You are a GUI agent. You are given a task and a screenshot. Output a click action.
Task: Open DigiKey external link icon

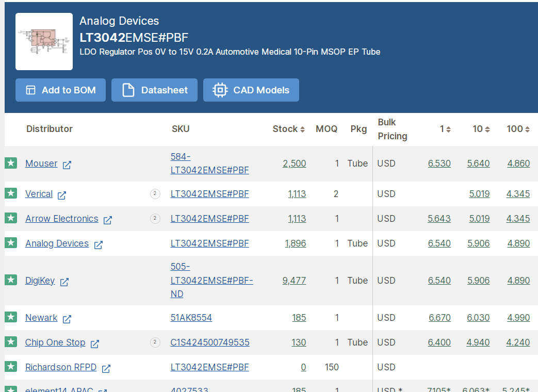[x=64, y=282]
